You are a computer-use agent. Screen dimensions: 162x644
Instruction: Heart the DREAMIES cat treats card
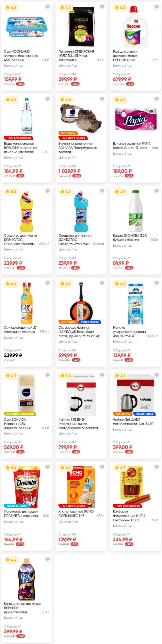point(47,467)
